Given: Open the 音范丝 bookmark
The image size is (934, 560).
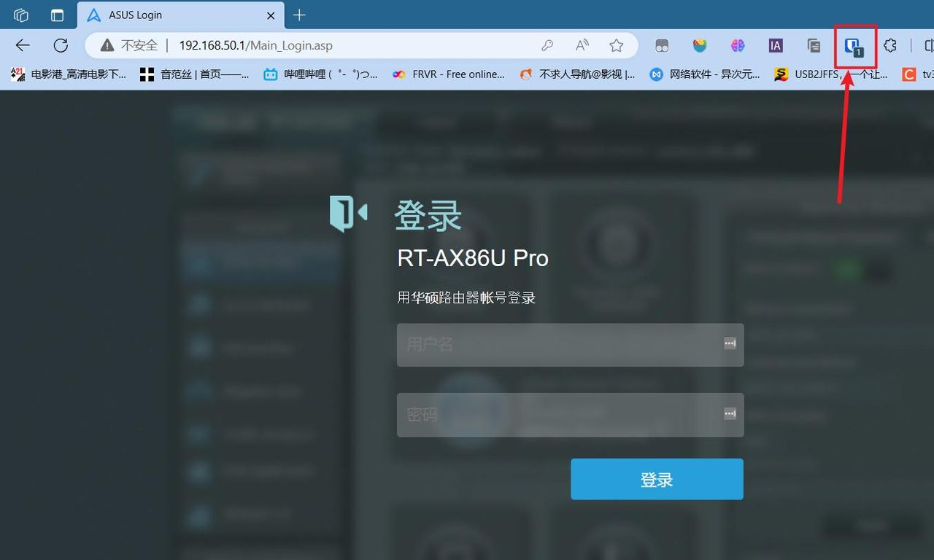Looking at the screenshot, I should pyautogui.click(x=195, y=74).
